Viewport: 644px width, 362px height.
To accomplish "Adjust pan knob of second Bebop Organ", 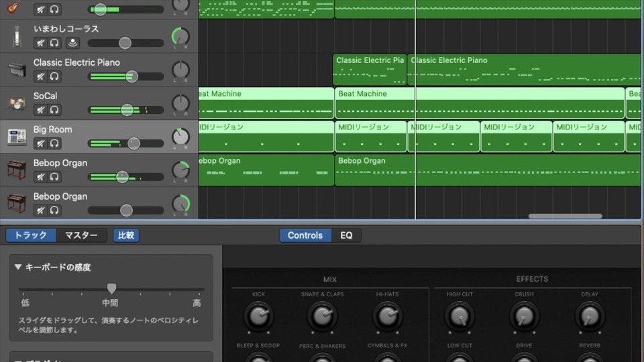I will [x=180, y=204].
